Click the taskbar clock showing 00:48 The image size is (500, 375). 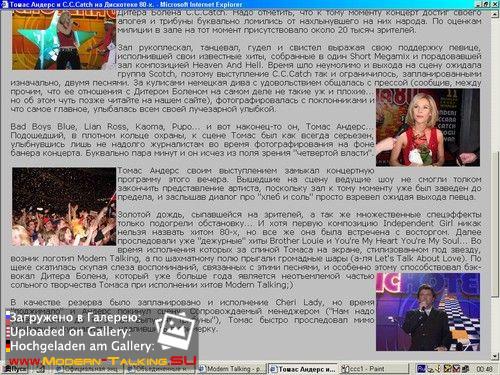point(485,369)
